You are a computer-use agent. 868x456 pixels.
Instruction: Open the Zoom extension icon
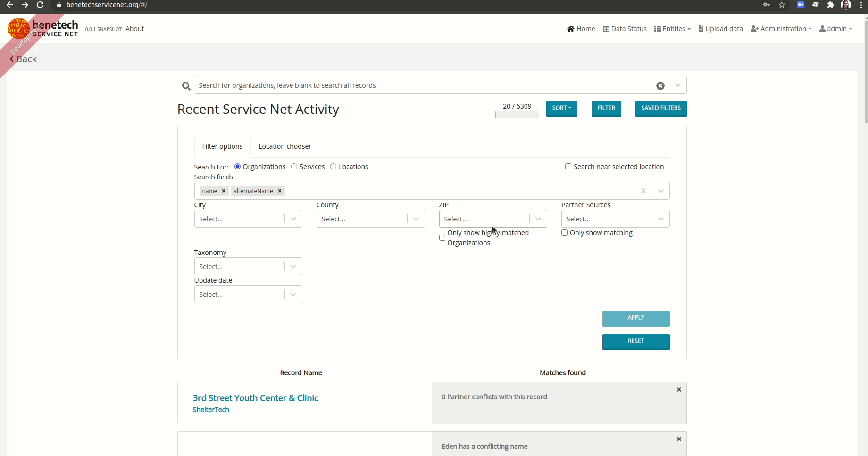801,5
